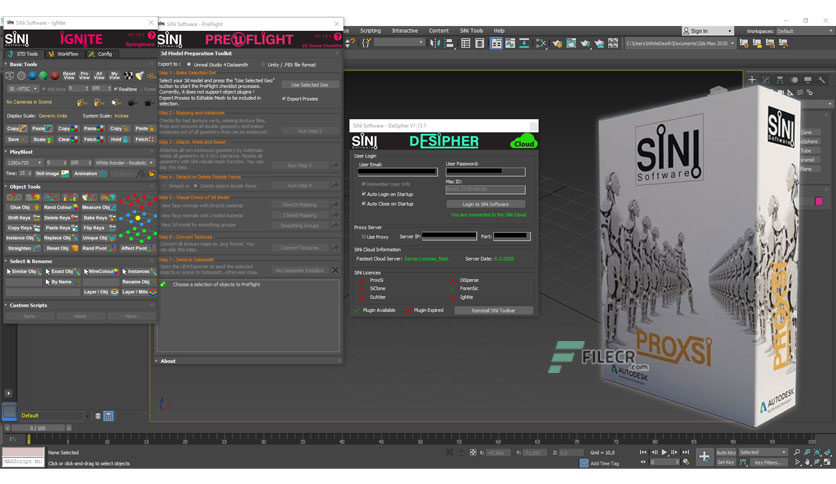
Task: Switch to the Config tab
Action: tap(100, 54)
